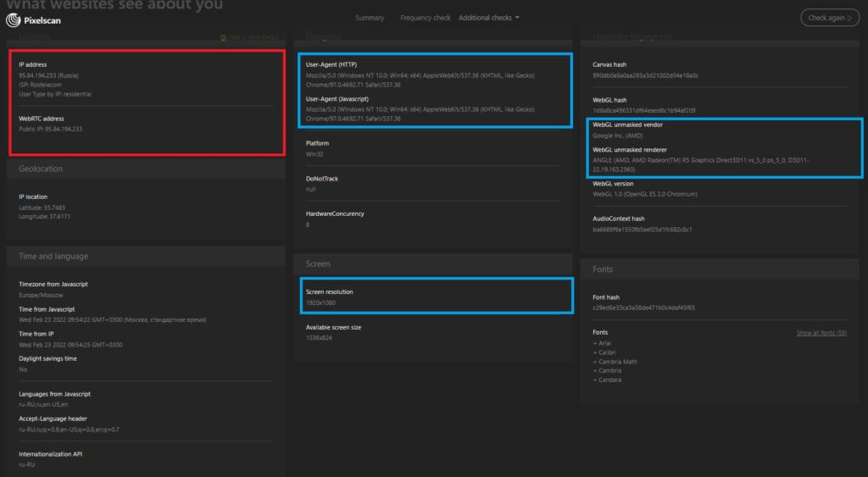
Task: Click the WebGL unmasked renderer label
Action: (630, 150)
